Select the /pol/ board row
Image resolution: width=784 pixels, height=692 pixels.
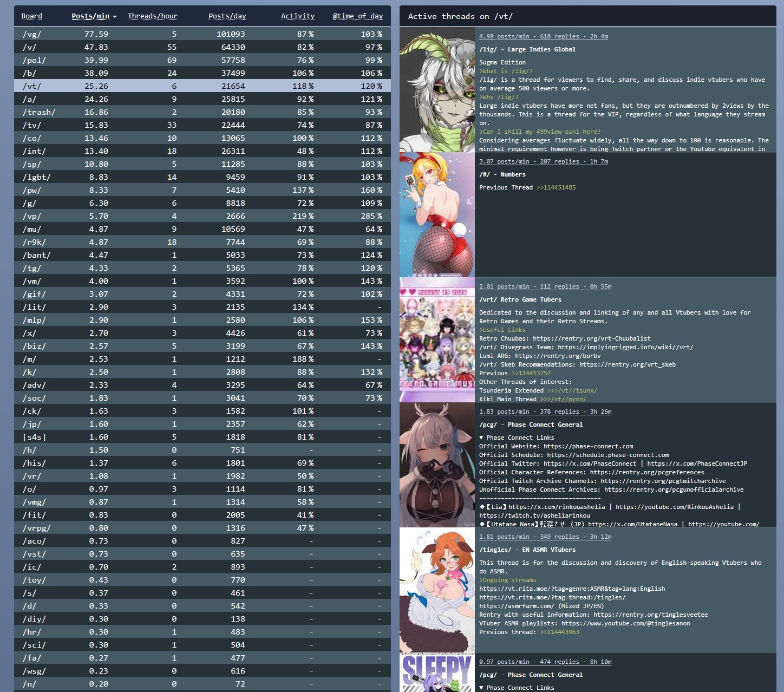click(x=202, y=60)
